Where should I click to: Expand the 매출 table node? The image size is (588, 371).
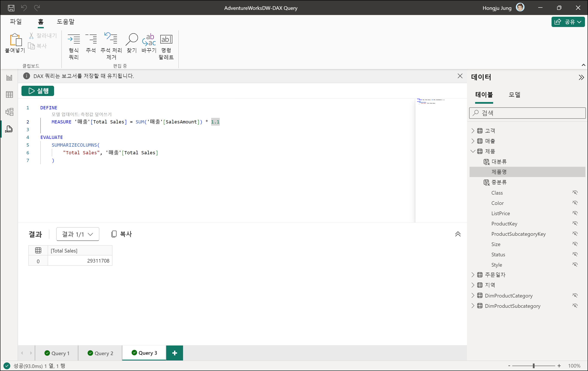473,141
